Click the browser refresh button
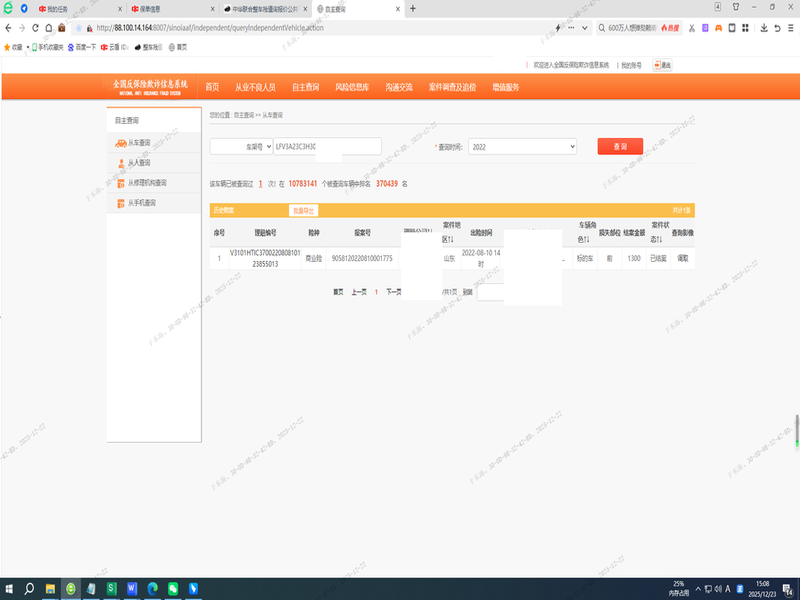The image size is (800, 600). tap(52, 27)
